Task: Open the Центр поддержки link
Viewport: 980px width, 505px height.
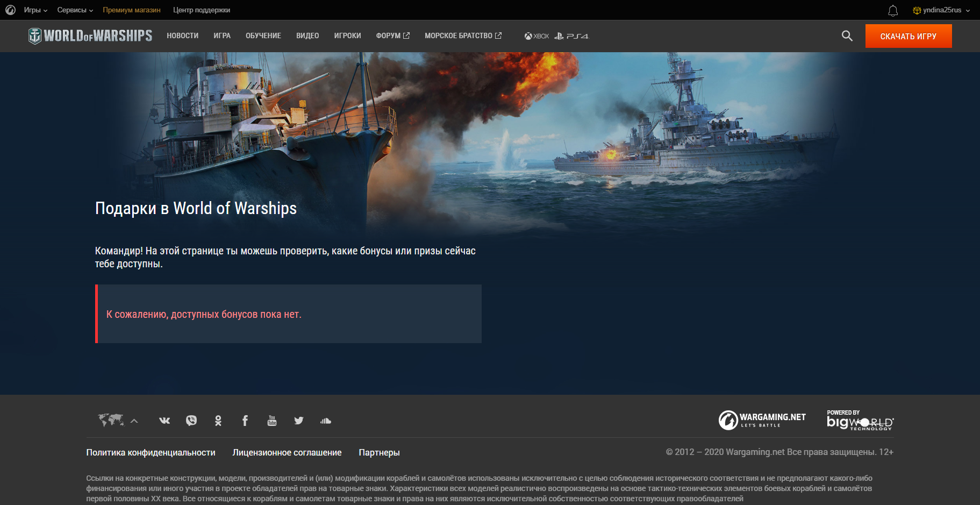Action: (x=202, y=10)
